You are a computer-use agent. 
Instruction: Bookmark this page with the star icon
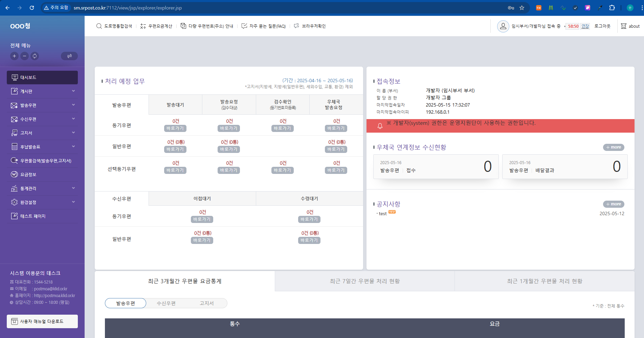(x=522, y=8)
